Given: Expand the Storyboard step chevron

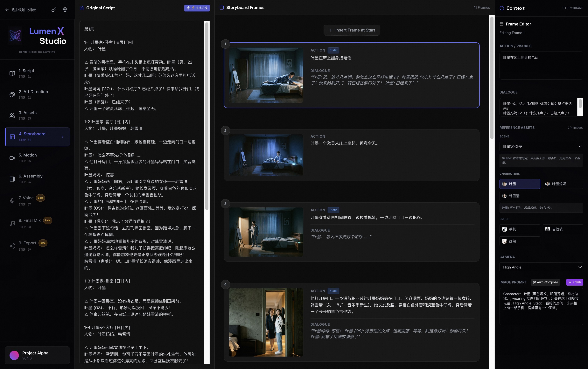Looking at the screenshot, I should [62, 137].
